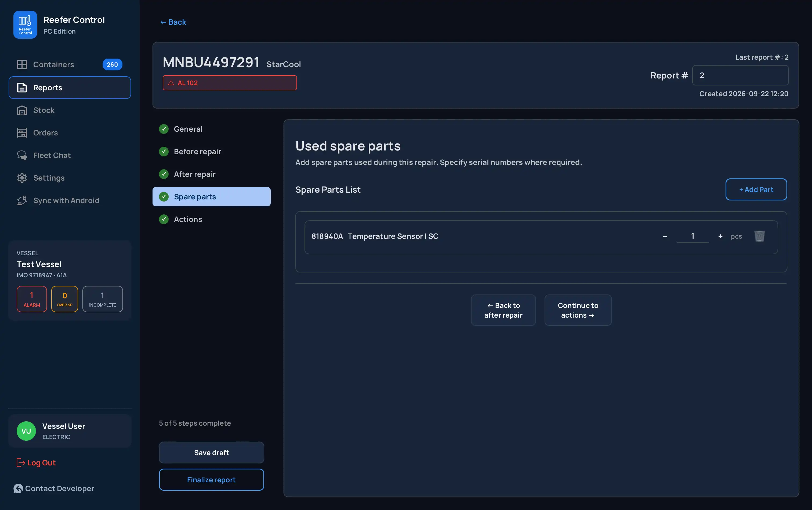Click the VU user avatar

26,431
